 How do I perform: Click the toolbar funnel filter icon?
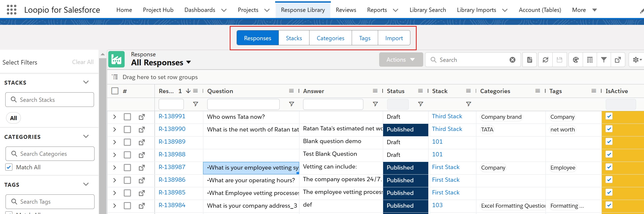[604, 60]
